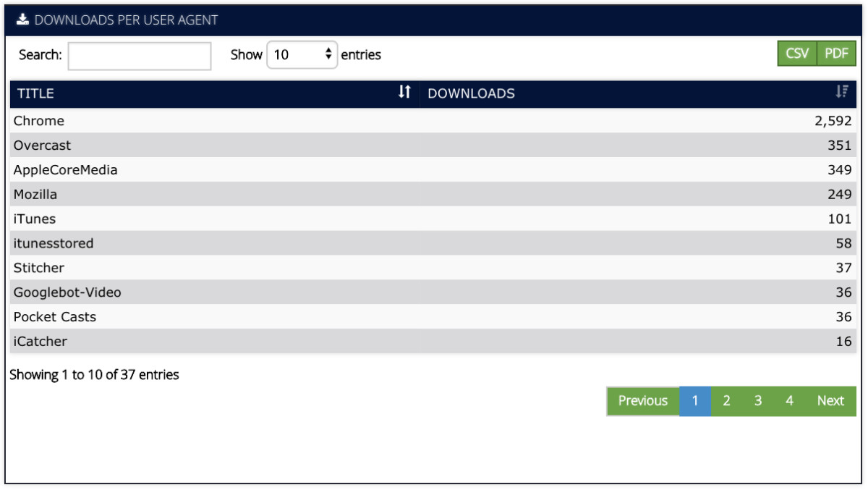Click Overcast's 351 downloads value

(840, 145)
